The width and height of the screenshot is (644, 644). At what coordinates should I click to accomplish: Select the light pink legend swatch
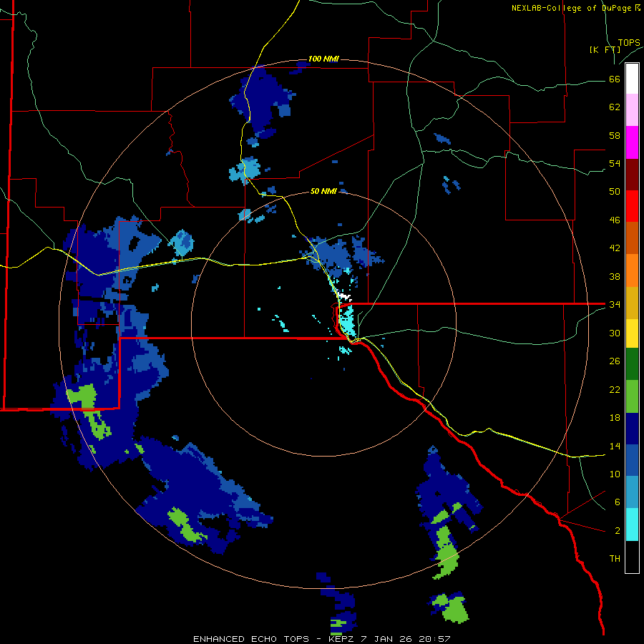tap(632, 110)
